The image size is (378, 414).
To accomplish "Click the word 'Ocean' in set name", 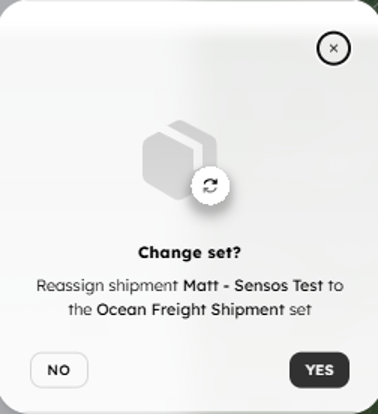I will click(x=122, y=310).
